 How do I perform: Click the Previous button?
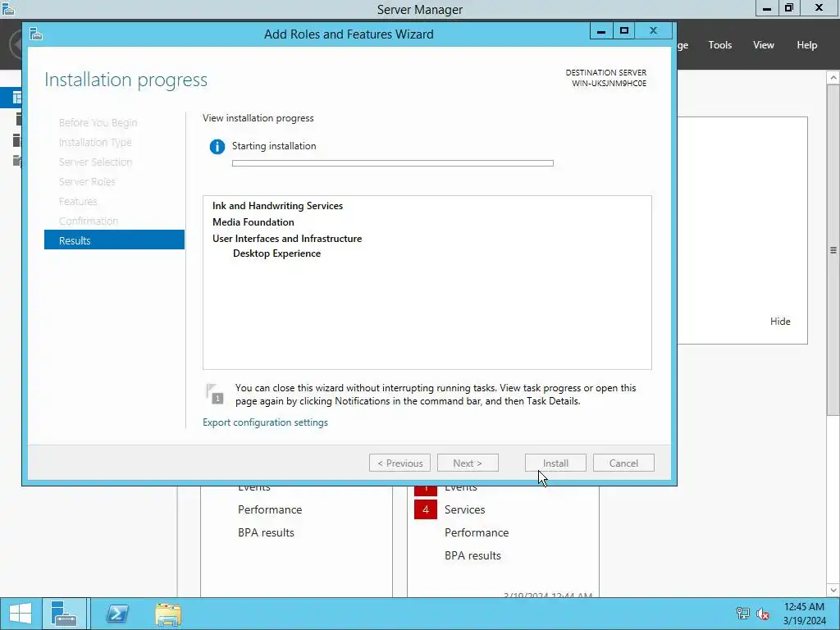click(399, 463)
